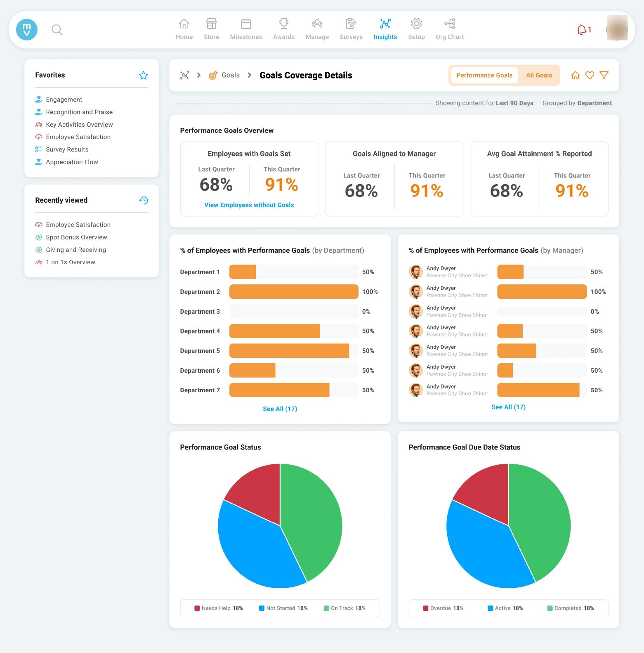Open the Milestones tab

click(246, 29)
